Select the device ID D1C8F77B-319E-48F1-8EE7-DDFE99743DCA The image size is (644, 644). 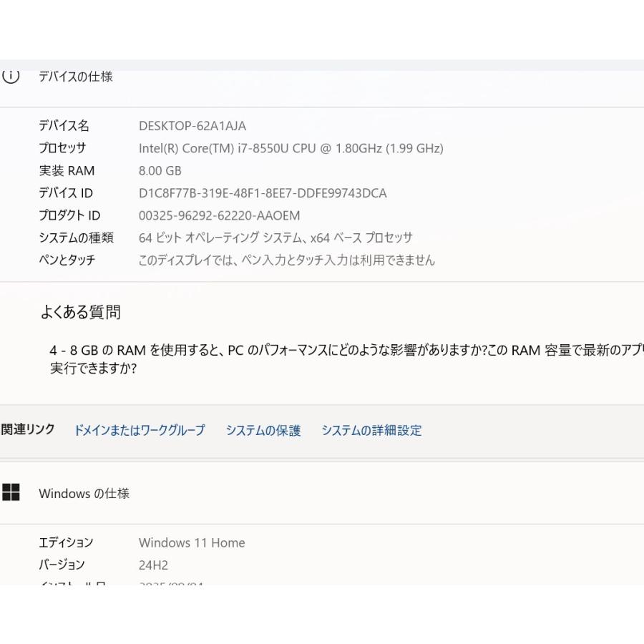pyautogui.click(x=263, y=193)
